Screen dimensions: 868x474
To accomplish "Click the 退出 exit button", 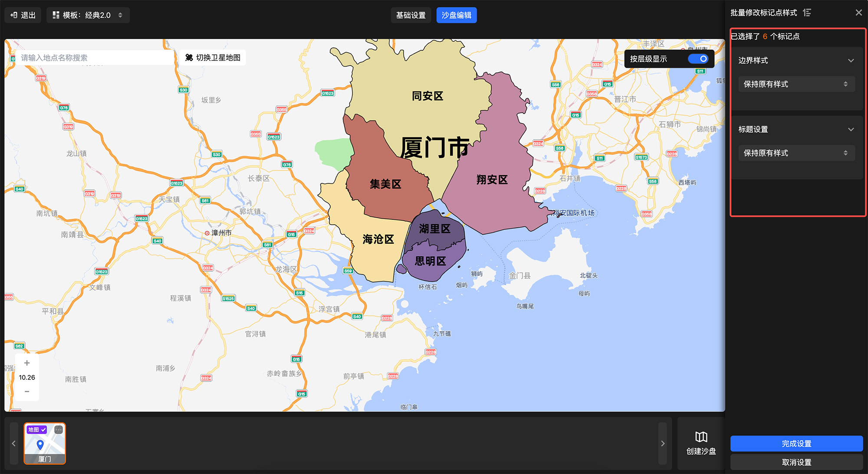I will (23, 15).
